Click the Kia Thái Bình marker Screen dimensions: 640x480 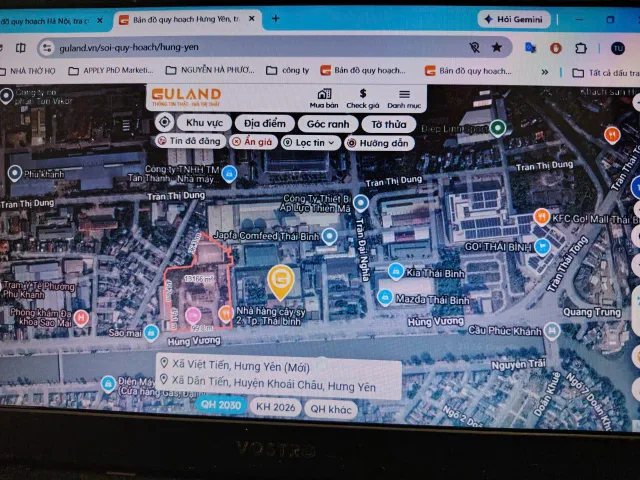coord(395,272)
